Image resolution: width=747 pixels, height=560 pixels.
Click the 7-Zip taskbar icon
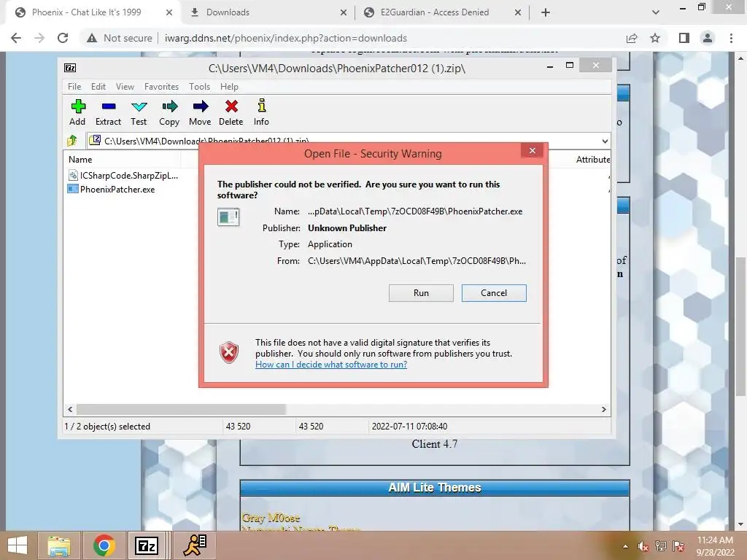click(x=146, y=545)
